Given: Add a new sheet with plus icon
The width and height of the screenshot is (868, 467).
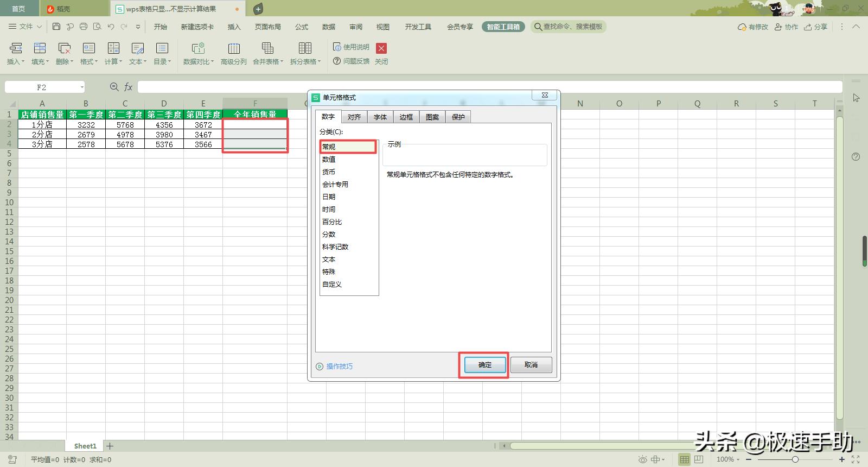Looking at the screenshot, I should (x=110, y=446).
